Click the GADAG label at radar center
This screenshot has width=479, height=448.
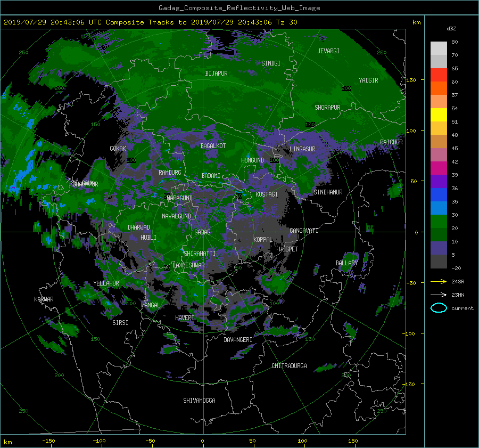pyautogui.click(x=203, y=232)
